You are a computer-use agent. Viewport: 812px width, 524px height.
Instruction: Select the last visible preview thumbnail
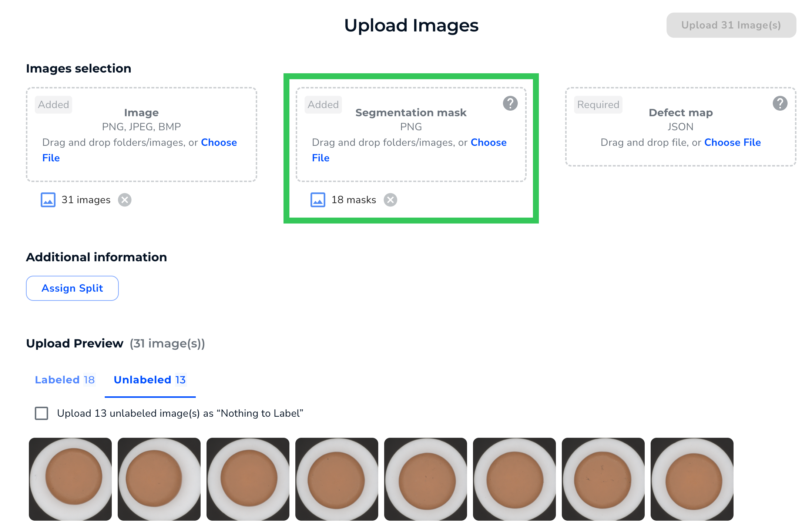(692, 479)
